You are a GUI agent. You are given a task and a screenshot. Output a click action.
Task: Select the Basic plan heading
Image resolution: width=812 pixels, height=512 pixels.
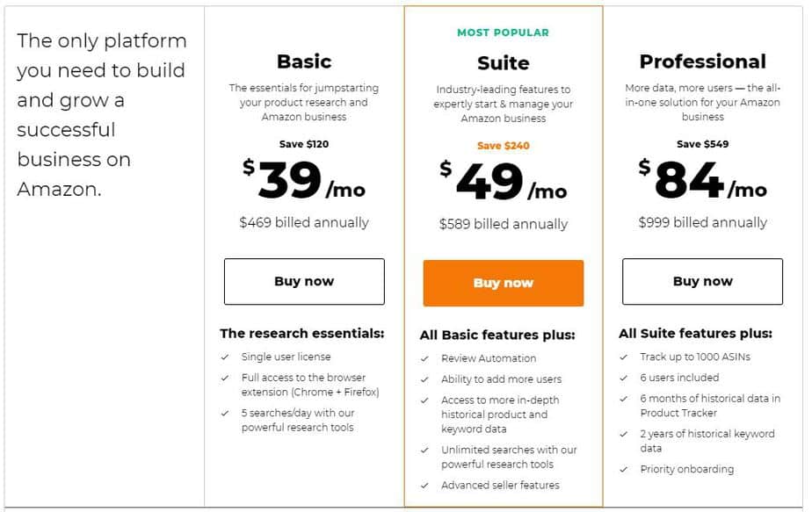point(304,61)
